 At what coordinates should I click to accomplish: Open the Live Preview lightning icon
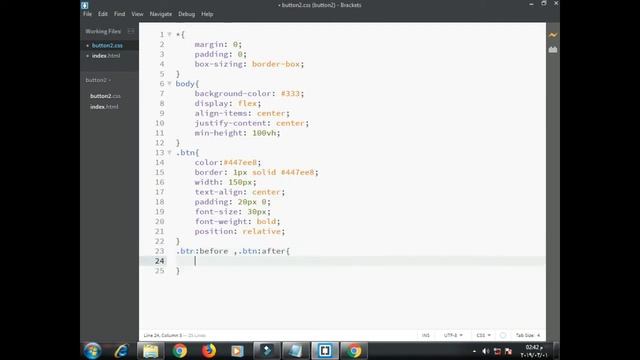(x=553, y=35)
